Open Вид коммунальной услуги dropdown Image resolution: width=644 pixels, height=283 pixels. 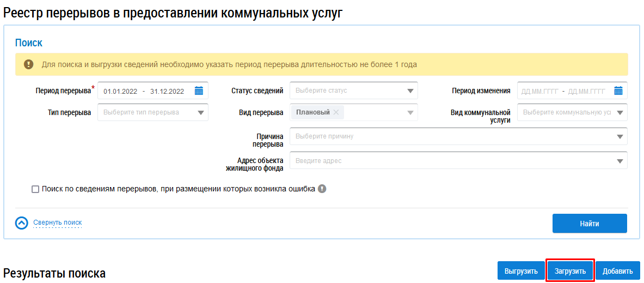point(620,113)
